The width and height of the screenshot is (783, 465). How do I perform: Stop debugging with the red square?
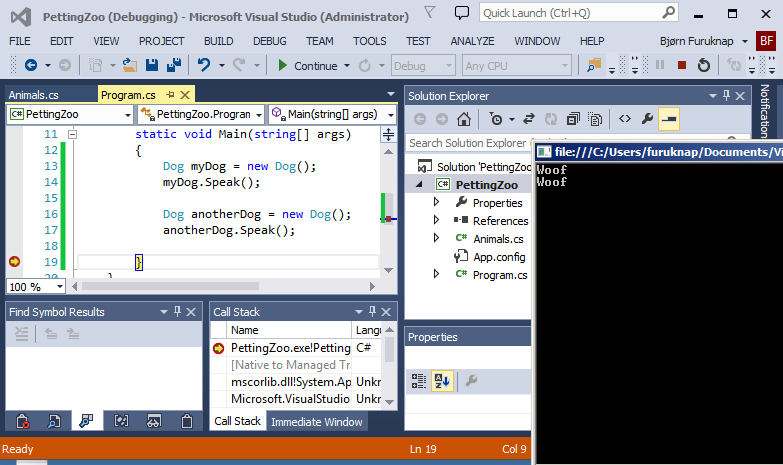point(682,65)
